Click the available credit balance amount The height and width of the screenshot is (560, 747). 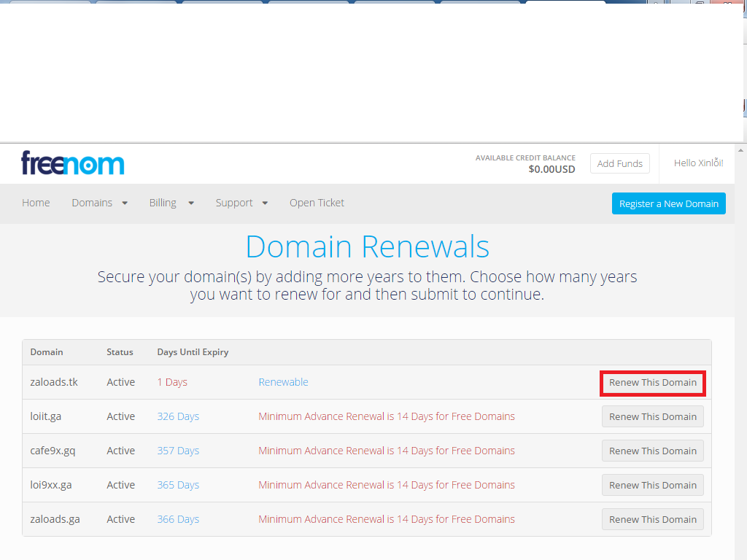[x=551, y=169]
